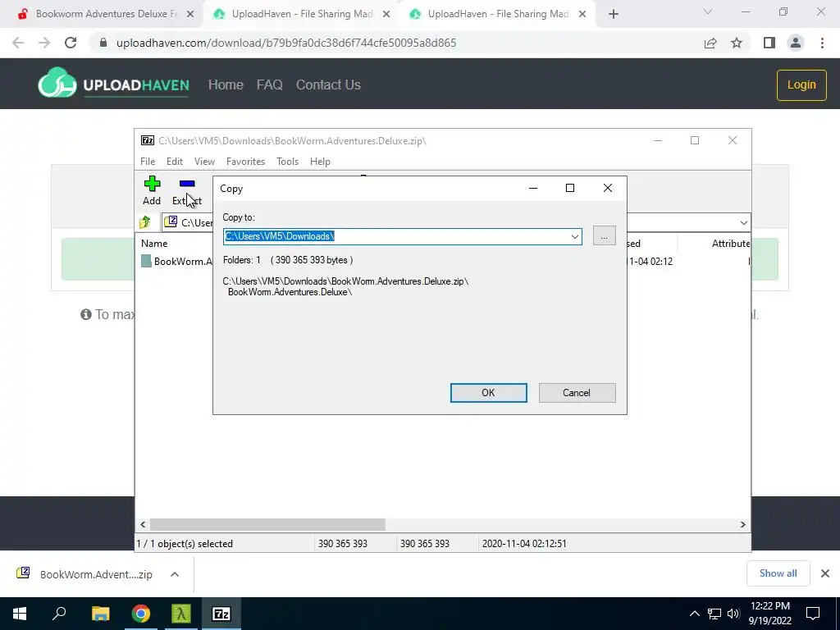Open the Home link on UploadHaven

pyautogui.click(x=226, y=84)
